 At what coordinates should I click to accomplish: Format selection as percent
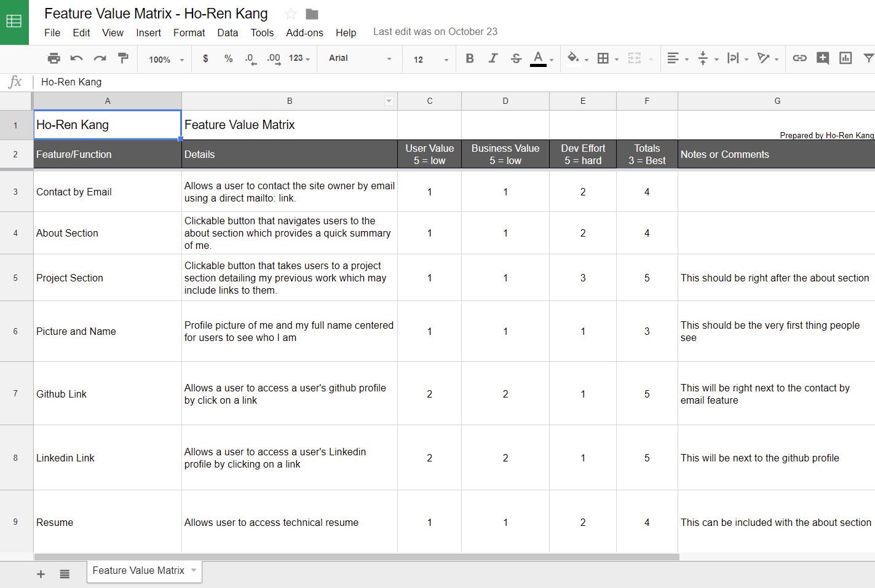[228, 58]
